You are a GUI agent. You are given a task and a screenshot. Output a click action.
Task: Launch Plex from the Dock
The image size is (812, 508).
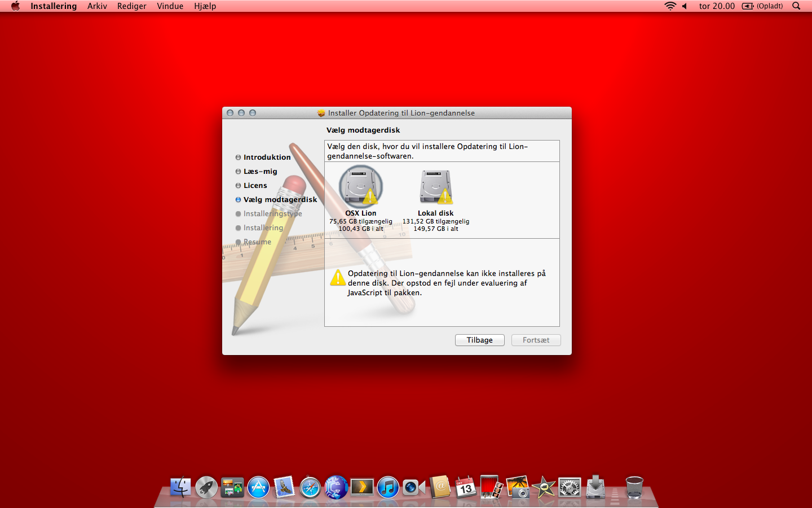[x=362, y=487]
